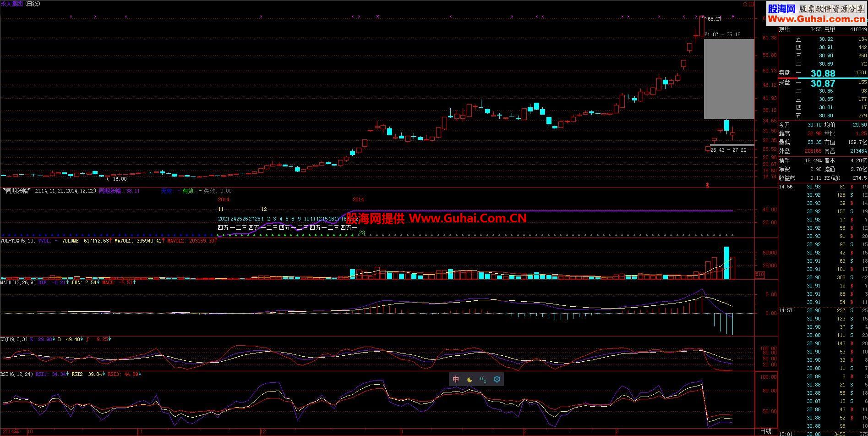Click the DIF: -0.21 readout

(52, 282)
